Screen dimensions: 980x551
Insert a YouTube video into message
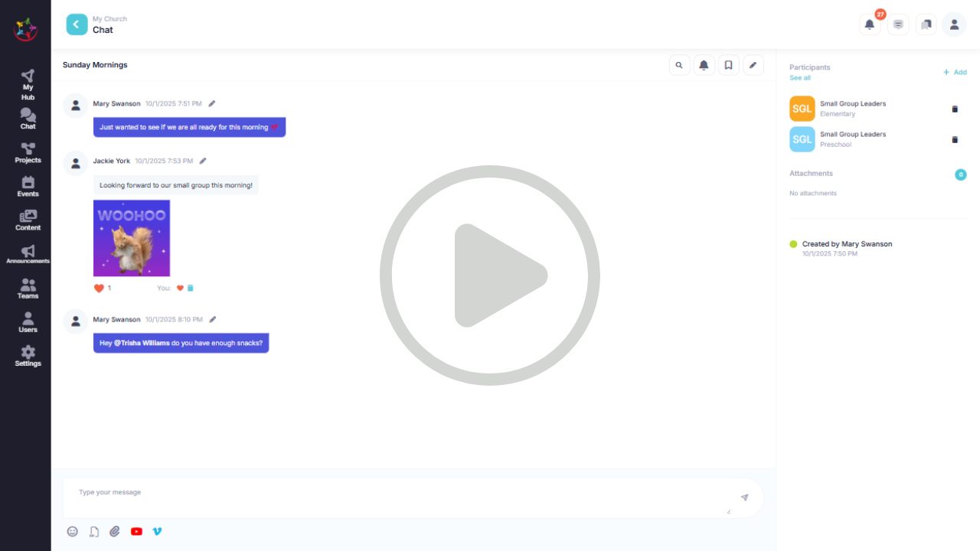coord(136,531)
